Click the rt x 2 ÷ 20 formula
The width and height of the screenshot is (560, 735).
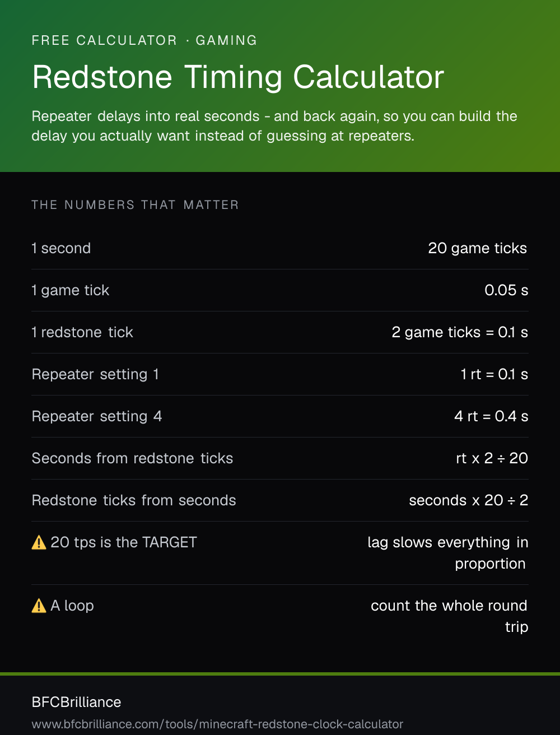492,458
